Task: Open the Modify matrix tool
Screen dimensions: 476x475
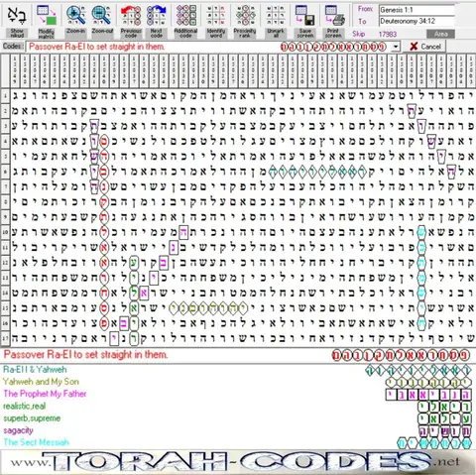Action: coord(47,15)
